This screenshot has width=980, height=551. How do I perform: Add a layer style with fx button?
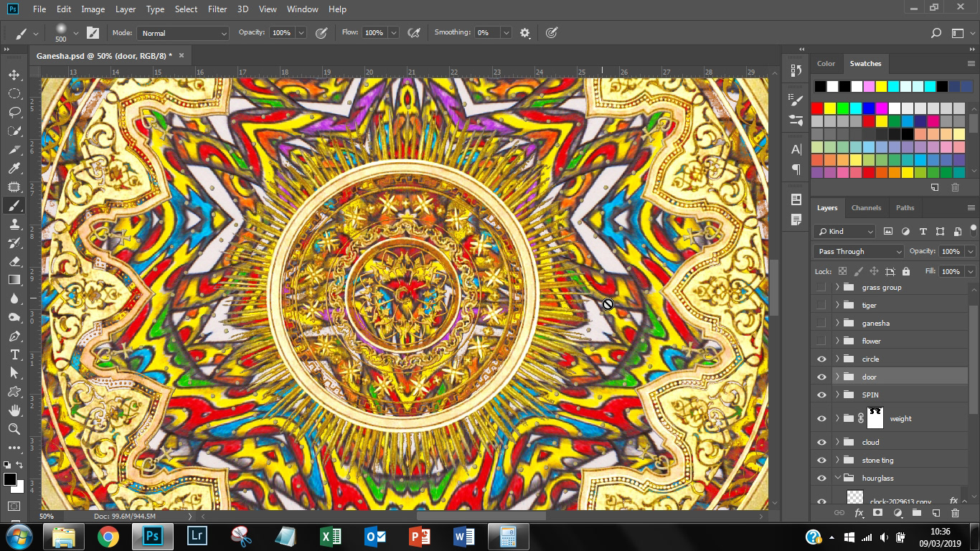[859, 513]
